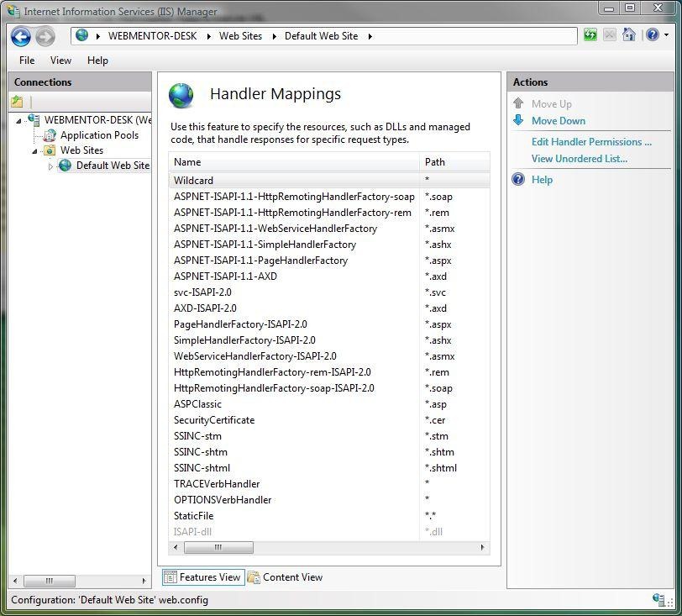The width and height of the screenshot is (682, 616).
Task: Select the OPTIONSVerbHandler row
Action: (x=329, y=500)
